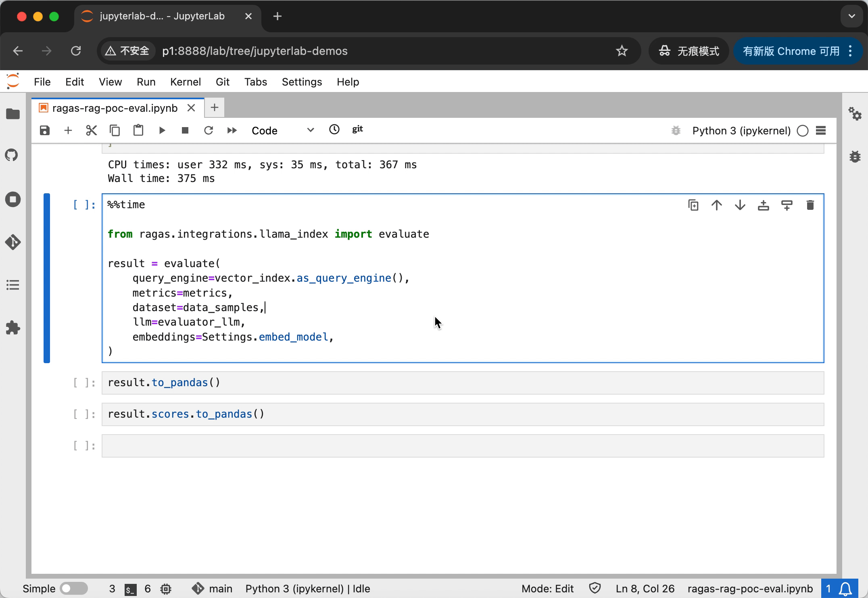This screenshot has height=598, width=868.
Task: Save the notebook with the save icon
Action: point(45,130)
